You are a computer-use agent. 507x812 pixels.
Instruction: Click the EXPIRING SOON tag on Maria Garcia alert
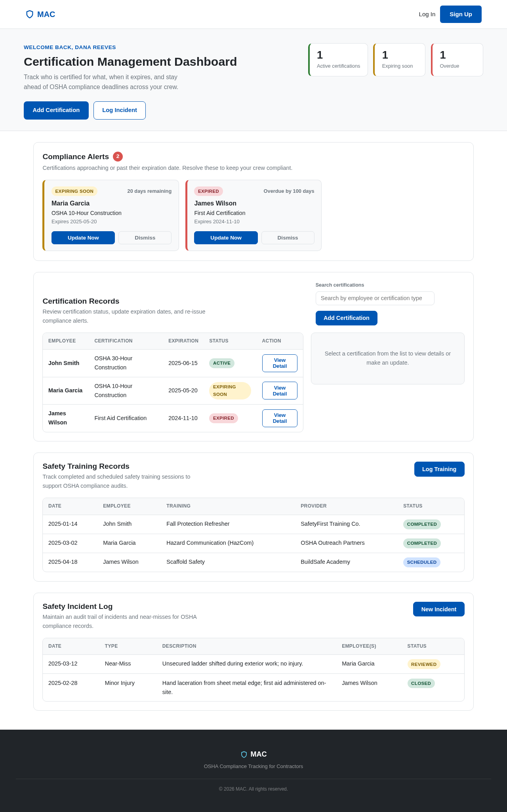tap(74, 191)
